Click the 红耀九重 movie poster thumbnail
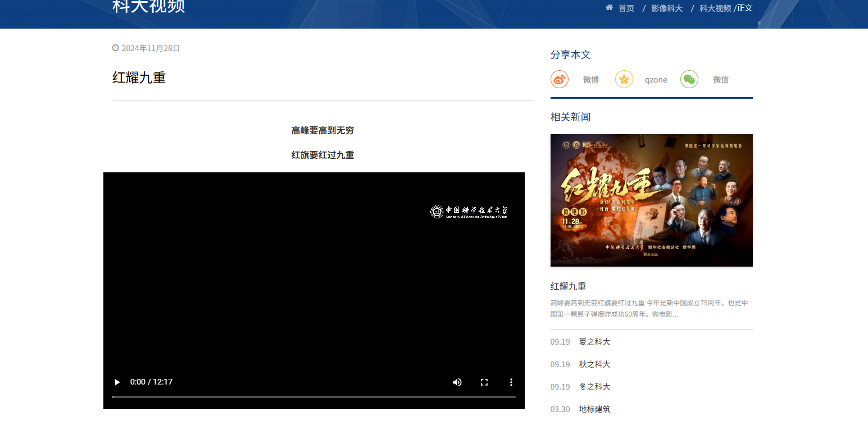 [x=651, y=200]
